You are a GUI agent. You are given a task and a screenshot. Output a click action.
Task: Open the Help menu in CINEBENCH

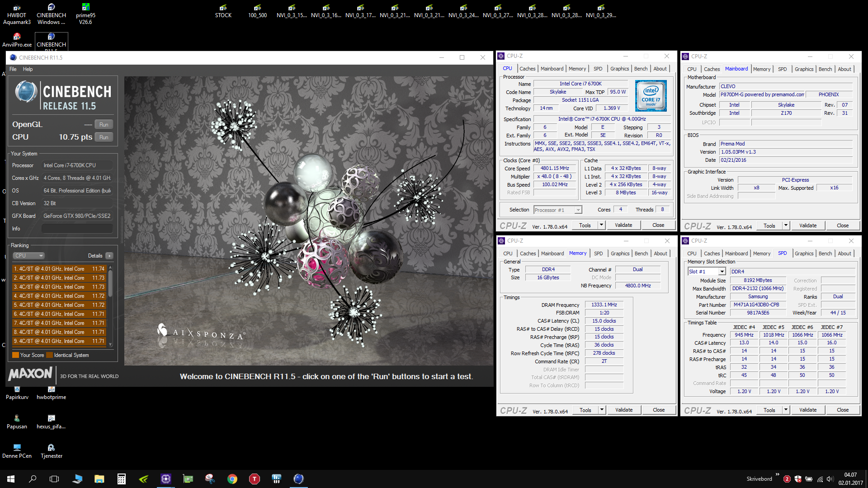click(28, 69)
